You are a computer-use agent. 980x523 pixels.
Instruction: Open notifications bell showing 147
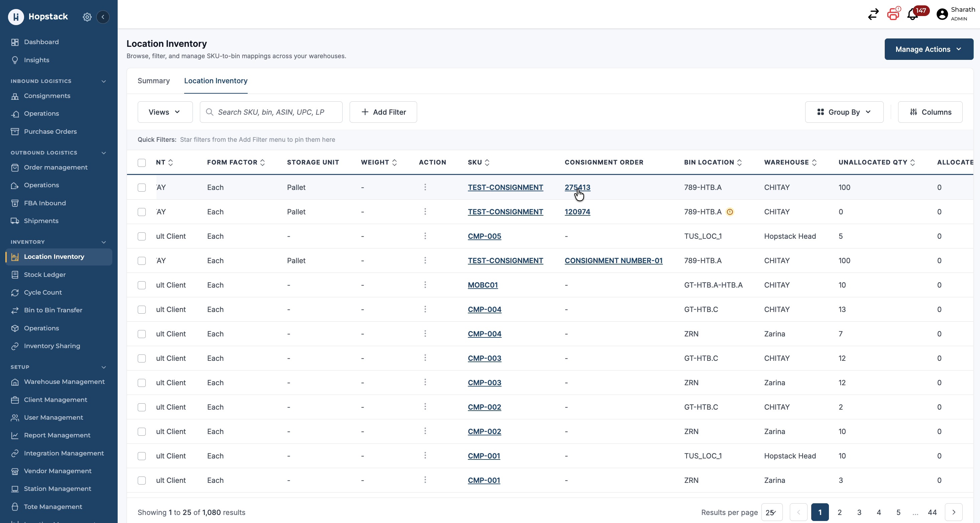tap(913, 14)
